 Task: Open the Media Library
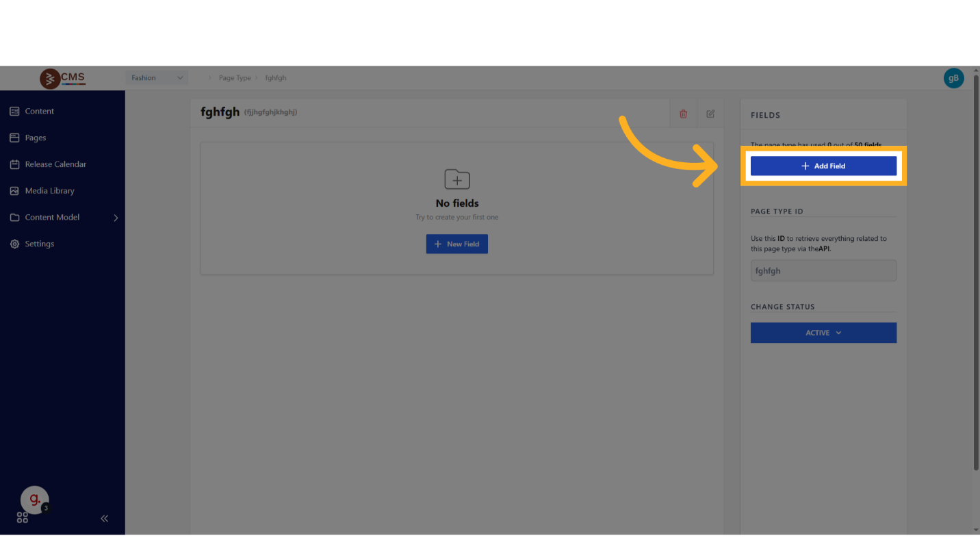click(49, 191)
